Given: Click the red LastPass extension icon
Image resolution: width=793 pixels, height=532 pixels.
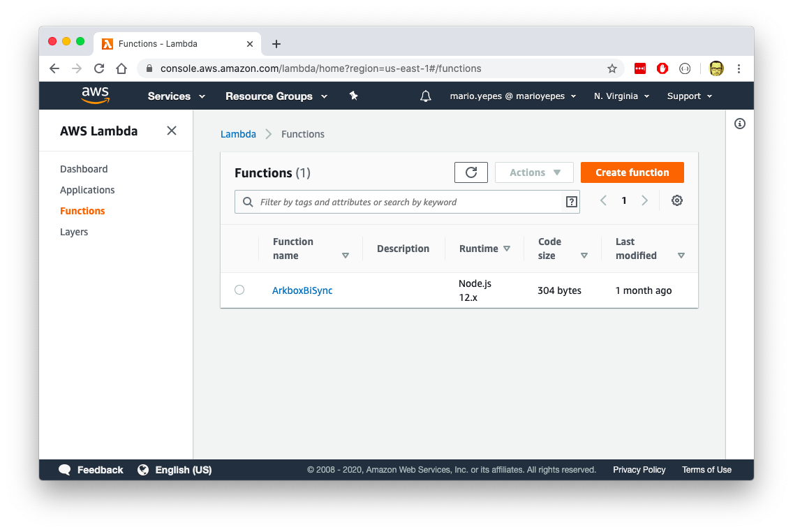Looking at the screenshot, I should point(639,68).
